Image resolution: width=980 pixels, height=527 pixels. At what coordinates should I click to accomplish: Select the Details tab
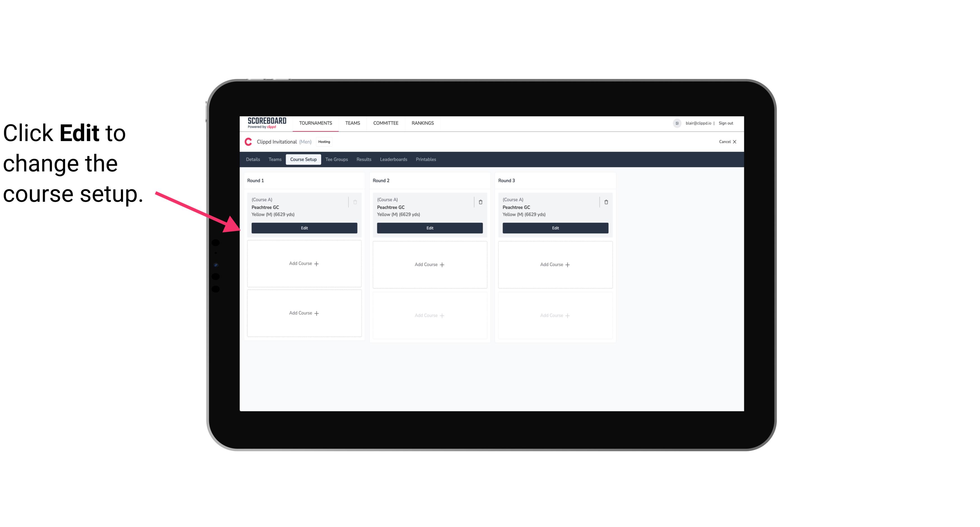pyautogui.click(x=254, y=159)
